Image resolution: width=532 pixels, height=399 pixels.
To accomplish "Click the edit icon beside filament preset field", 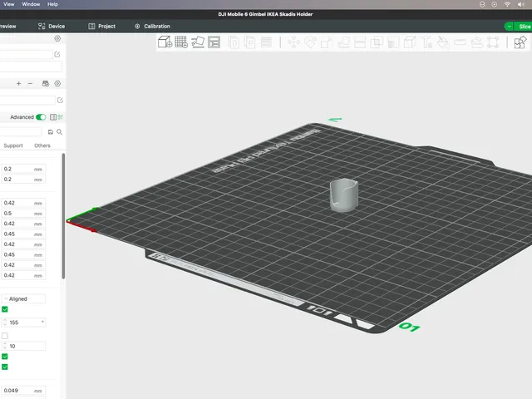I will point(60,100).
